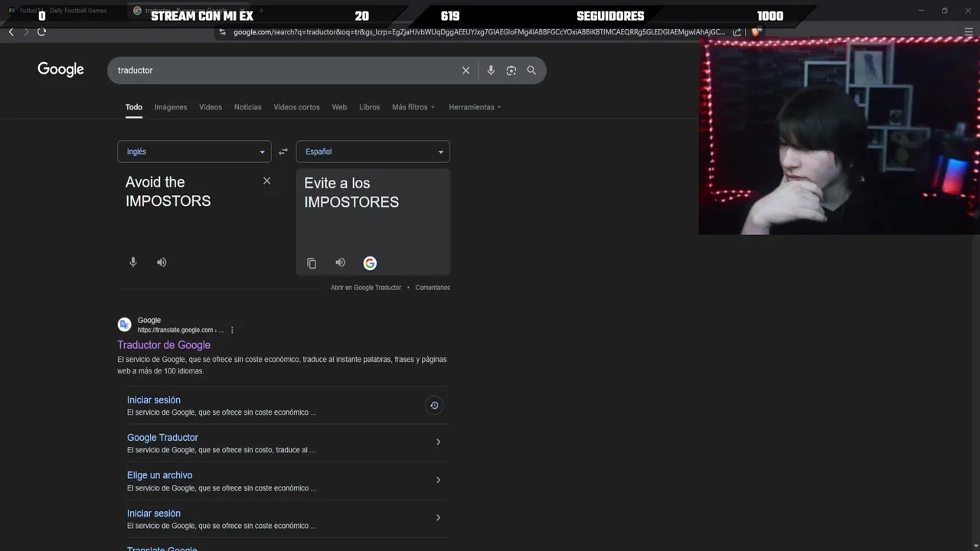
Task: Click the Comentarios link
Action: 433,288
